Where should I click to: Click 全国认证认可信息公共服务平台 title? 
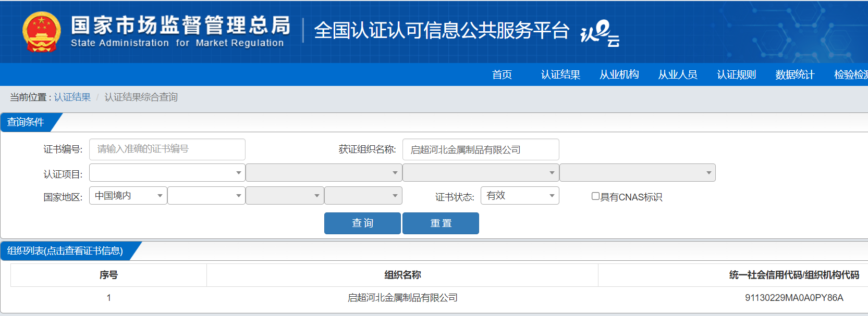[442, 31]
